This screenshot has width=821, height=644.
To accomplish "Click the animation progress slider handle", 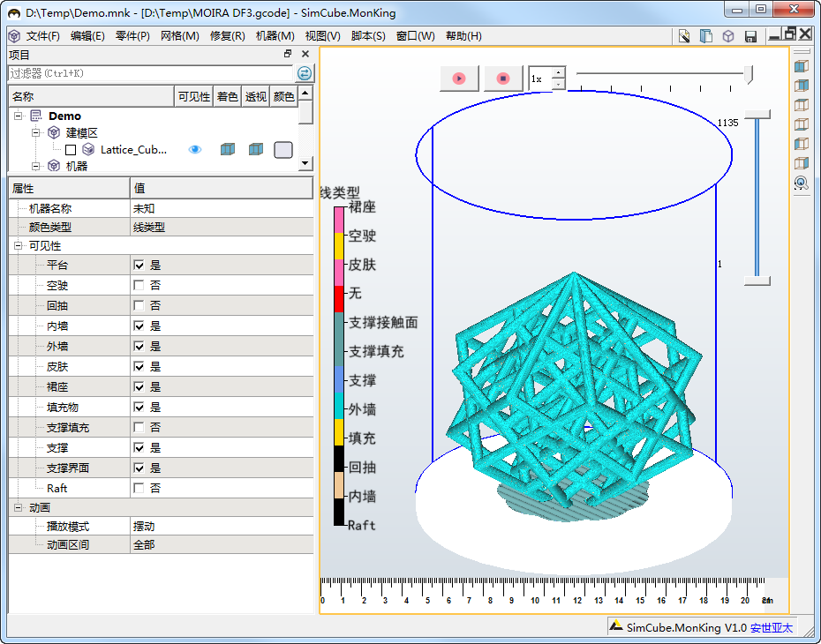I will coord(749,74).
